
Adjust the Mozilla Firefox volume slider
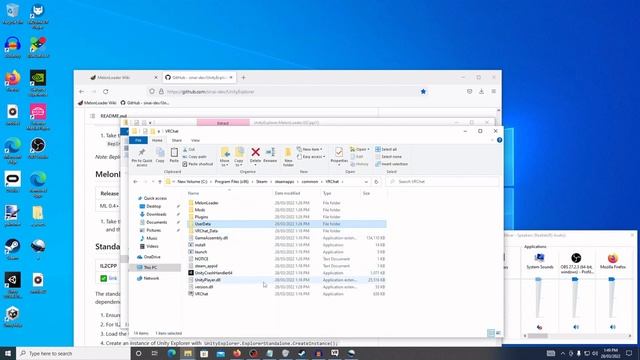click(611, 279)
